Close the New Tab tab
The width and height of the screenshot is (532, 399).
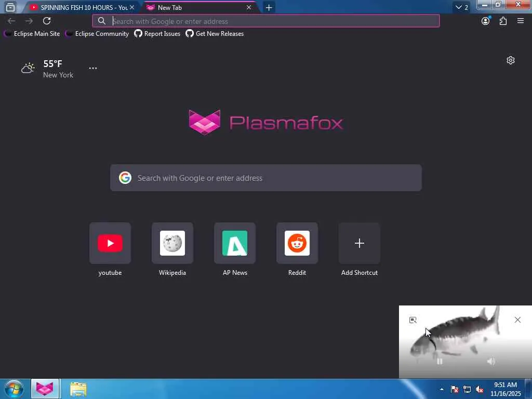(x=249, y=7)
